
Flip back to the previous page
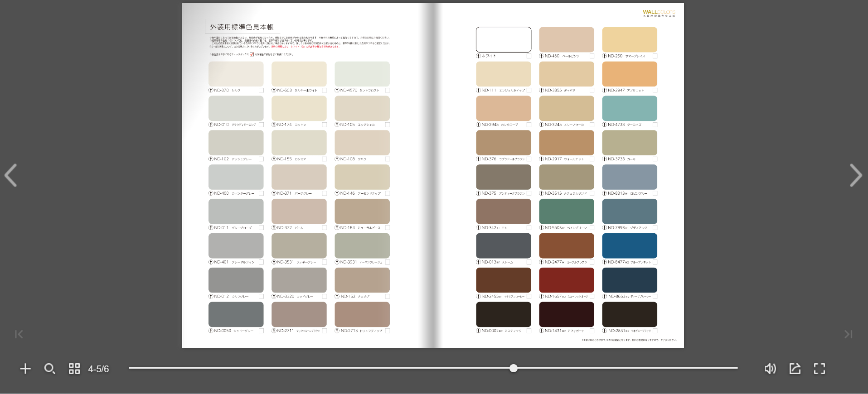(x=11, y=175)
